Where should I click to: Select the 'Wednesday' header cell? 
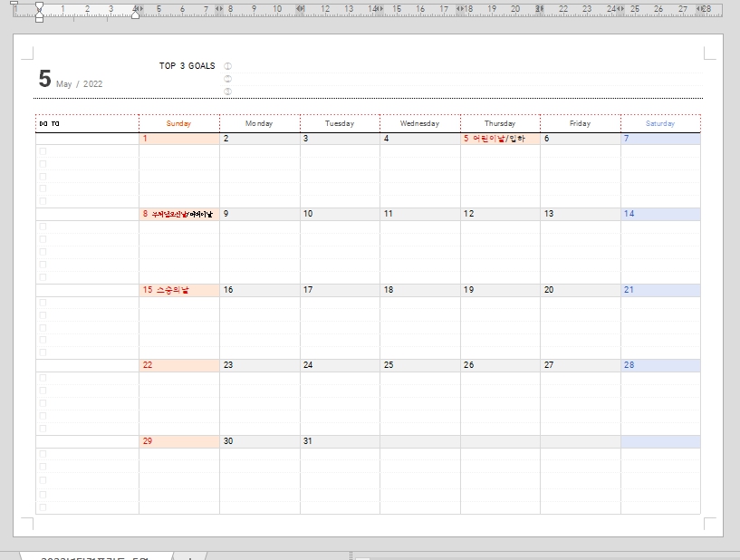point(420,124)
